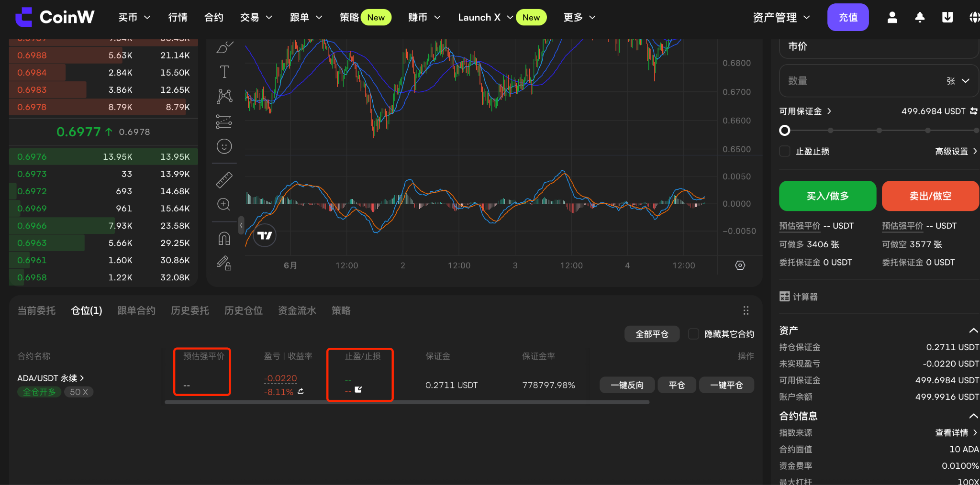This screenshot has height=485, width=980.
Task: Expand the 赚币 dropdown menu
Action: coord(424,18)
